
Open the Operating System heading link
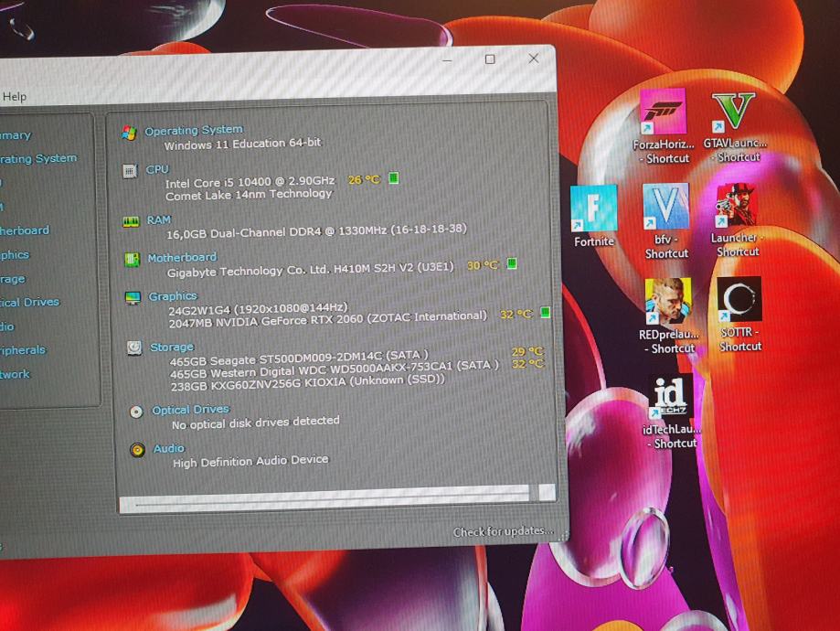pos(194,130)
